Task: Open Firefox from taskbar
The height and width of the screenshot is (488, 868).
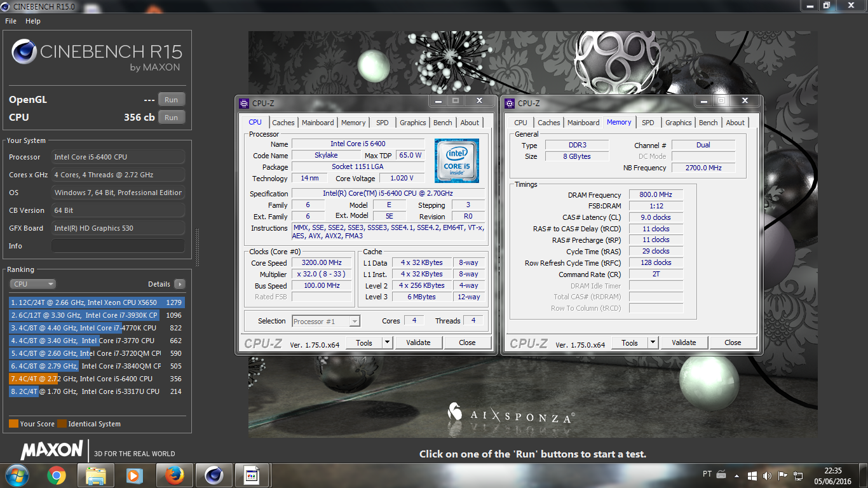Action: 174,475
